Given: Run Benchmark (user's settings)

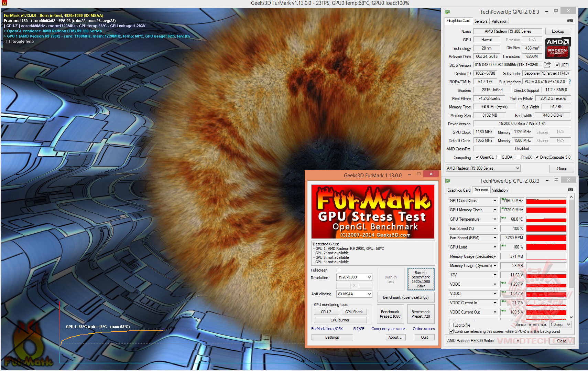Looking at the screenshot, I should pyautogui.click(x=406, y=297).
